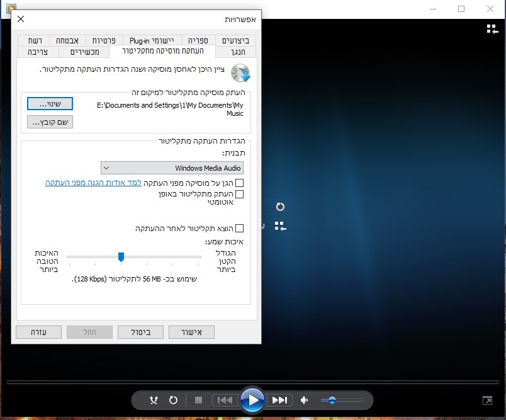This screenshot has width=506, height=420.
Task: Go to previous track in player
Action: click(x=225, y=400)
